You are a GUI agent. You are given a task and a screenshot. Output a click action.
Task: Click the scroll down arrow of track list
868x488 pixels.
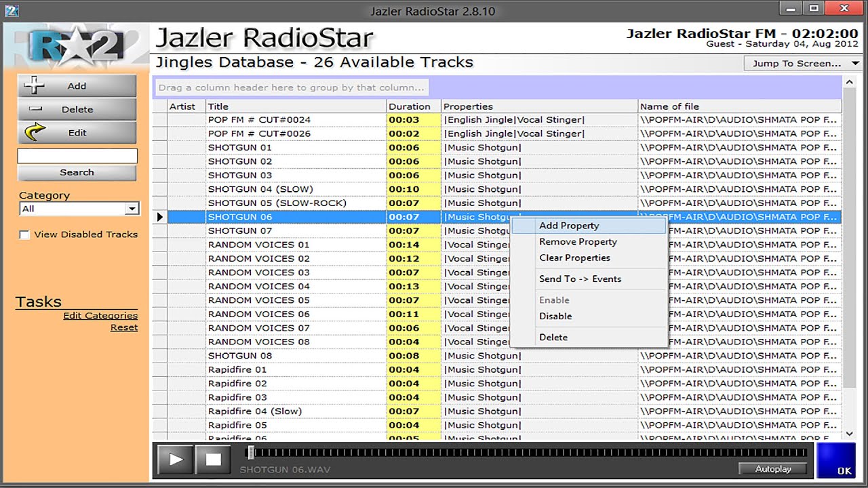click(x=850, y=433)
